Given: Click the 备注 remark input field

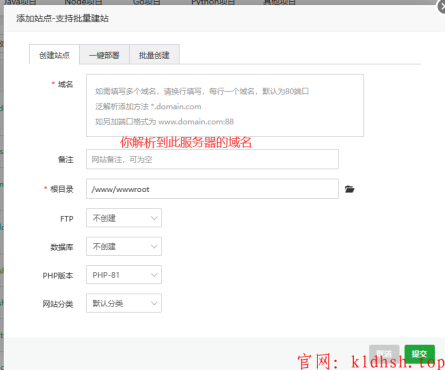Looking at the screenshot, I should point(212,159).
